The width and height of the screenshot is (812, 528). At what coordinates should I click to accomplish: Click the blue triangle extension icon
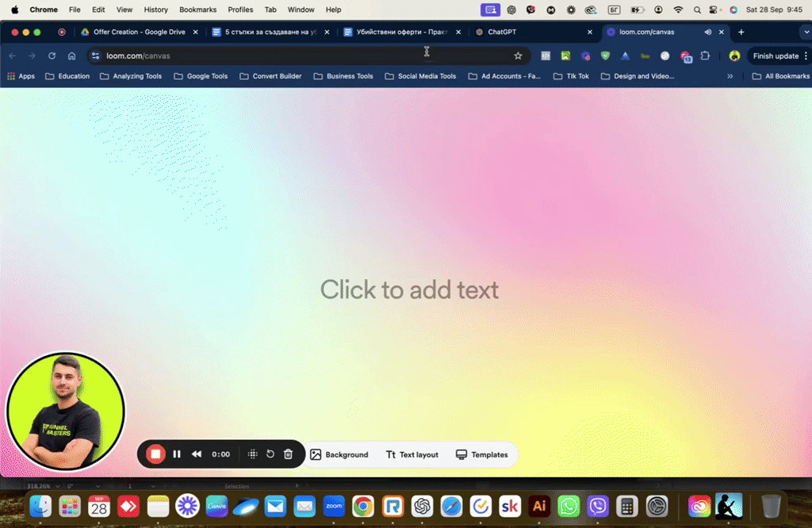click(x=625, y=56)
